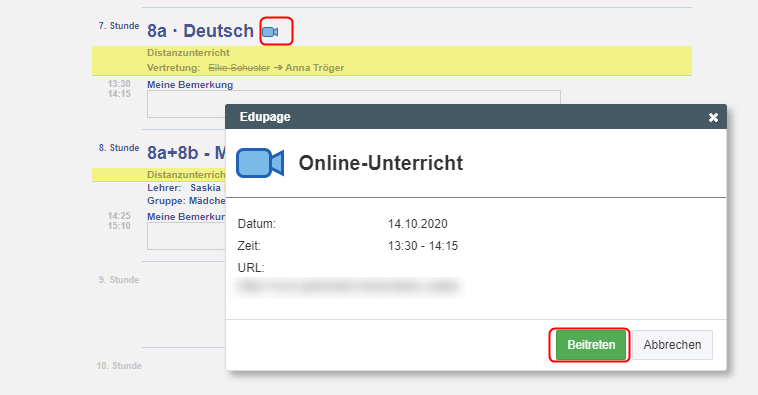Click the 14:25 start time of 8. Stunde
This screenshot has width=758, height=395.
[119, 216]
